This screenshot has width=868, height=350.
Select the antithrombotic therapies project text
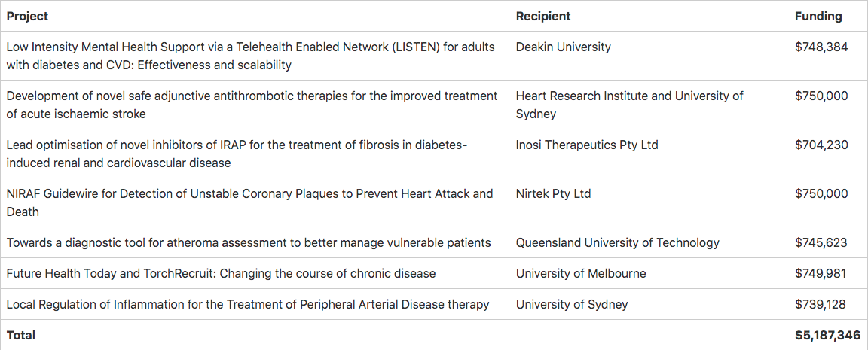point(252,105)
